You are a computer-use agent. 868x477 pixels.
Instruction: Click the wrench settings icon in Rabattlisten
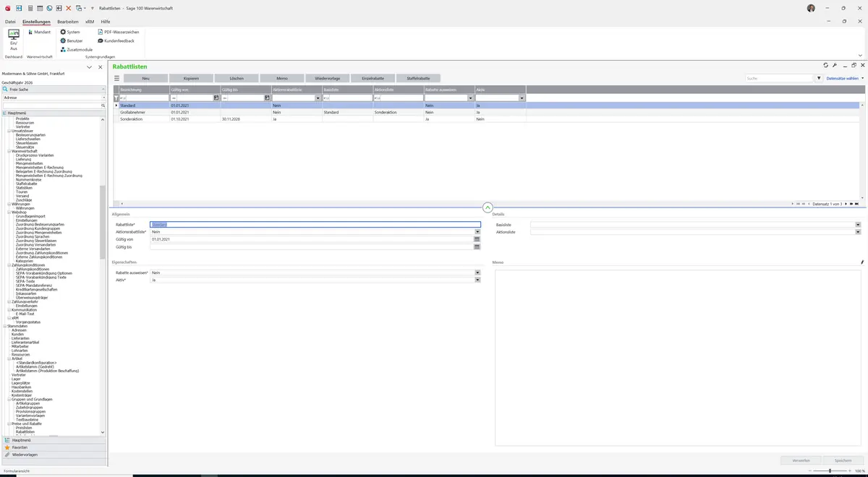tap(835, 65)
